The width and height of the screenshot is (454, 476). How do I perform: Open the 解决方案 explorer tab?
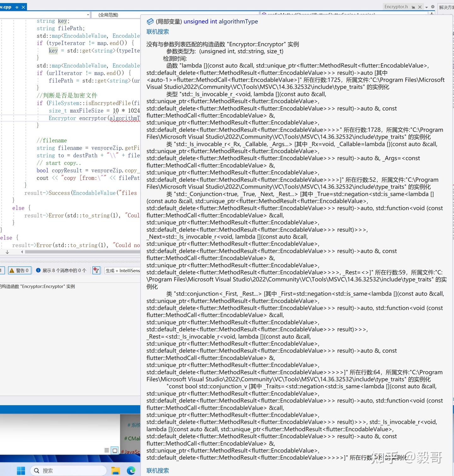[446, 7]
